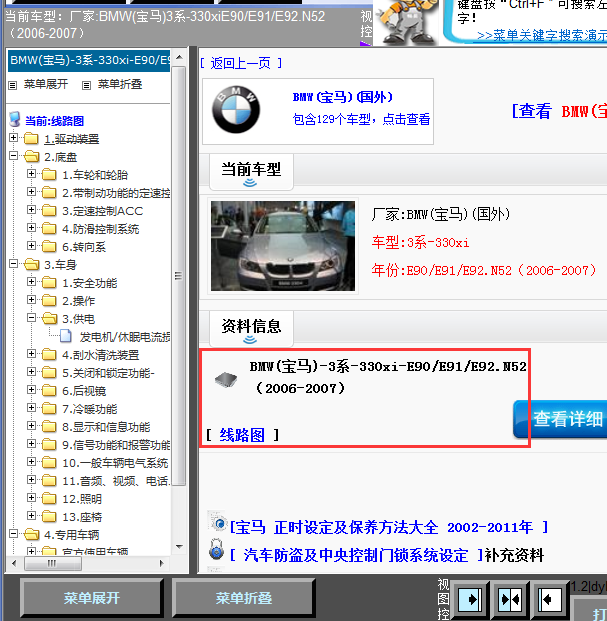Select 6.后视镜 folder
This screenshot has width=607, height=621.
pos(84,391)
